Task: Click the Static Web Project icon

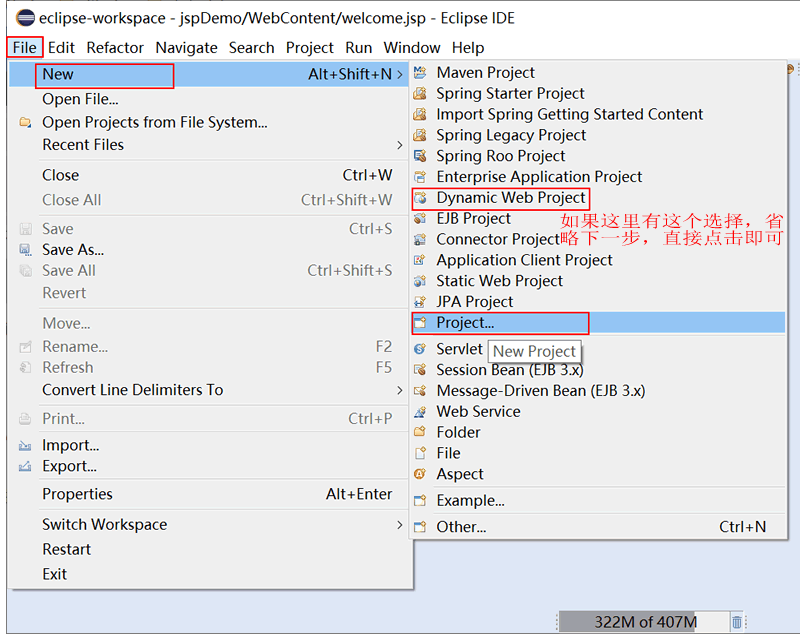Action: tap(420, 281)
